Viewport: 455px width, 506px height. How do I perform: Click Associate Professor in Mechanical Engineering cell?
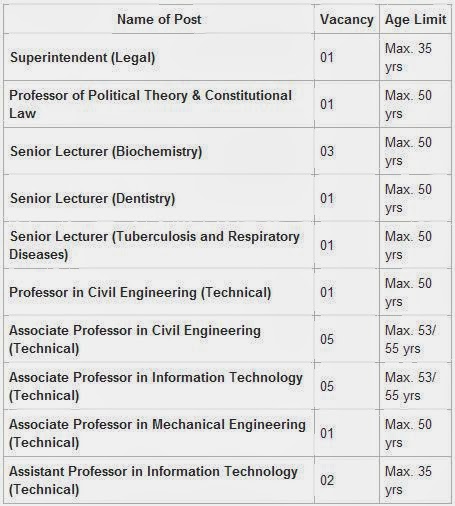[x=157, y=433]
